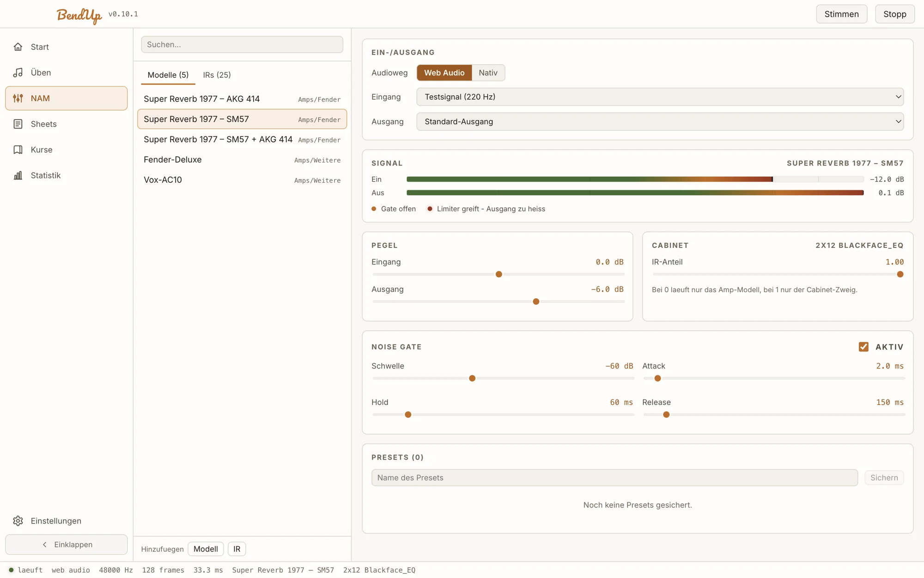Select the Vox-AC10 model

[x=242, y=180]
